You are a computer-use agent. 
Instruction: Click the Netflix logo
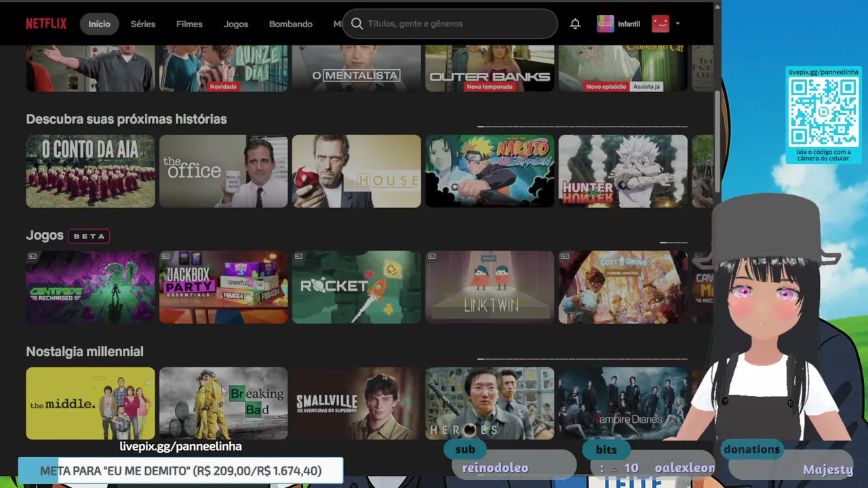[x=46, y=24]
